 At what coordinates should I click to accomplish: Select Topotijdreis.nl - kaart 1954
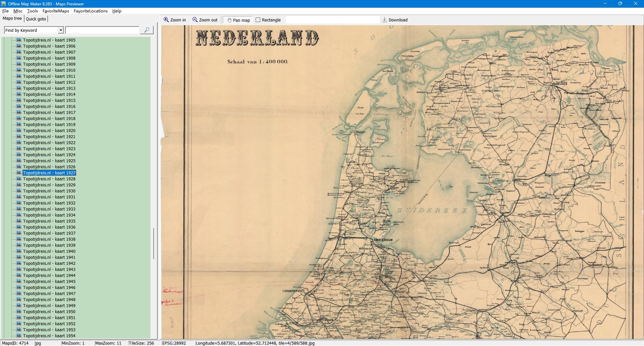49,336
